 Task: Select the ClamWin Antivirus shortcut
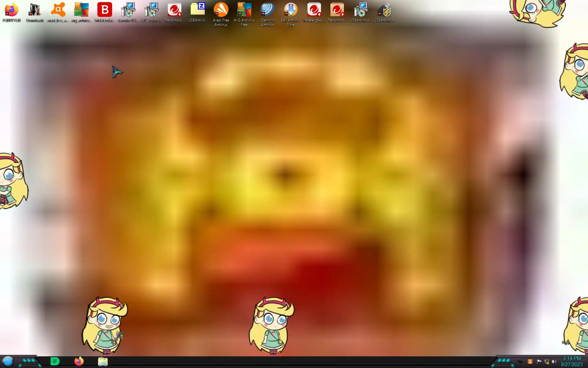coord(267,11)
